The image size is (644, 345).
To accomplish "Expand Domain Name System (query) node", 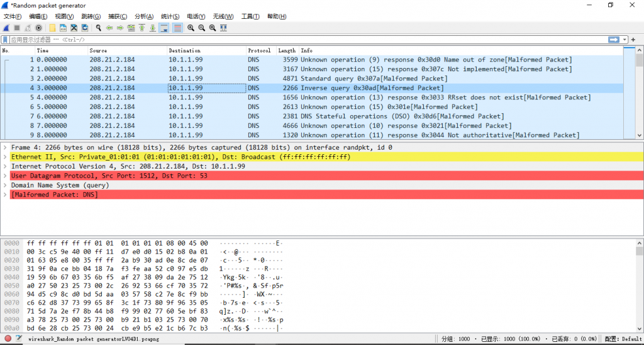I will click(x=4, y=185).
